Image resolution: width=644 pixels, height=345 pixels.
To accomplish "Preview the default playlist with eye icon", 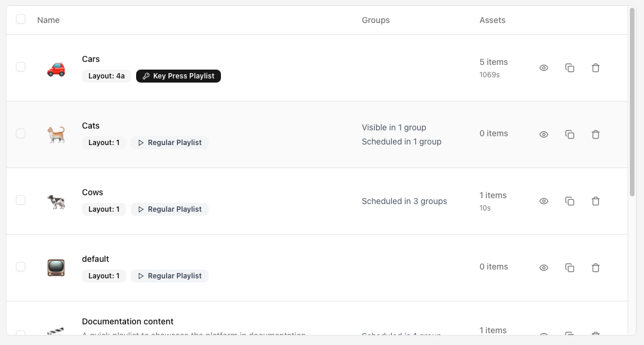I will (544, 268).
